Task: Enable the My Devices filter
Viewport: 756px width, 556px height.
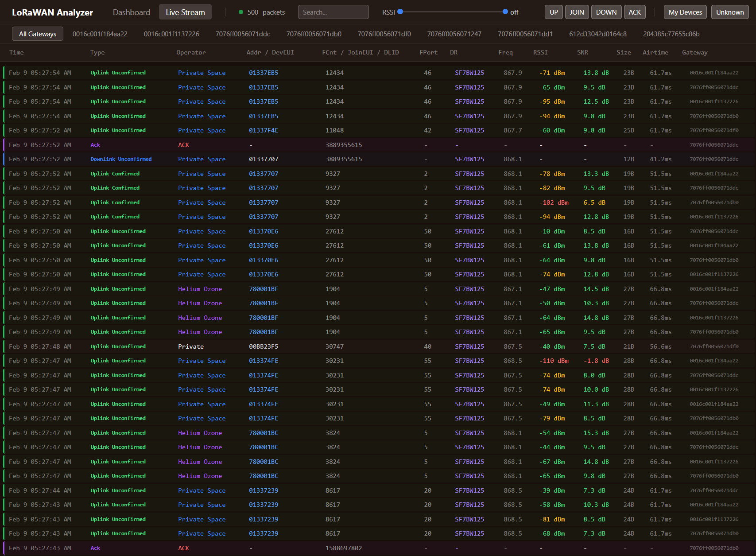Action: point(685,12)
